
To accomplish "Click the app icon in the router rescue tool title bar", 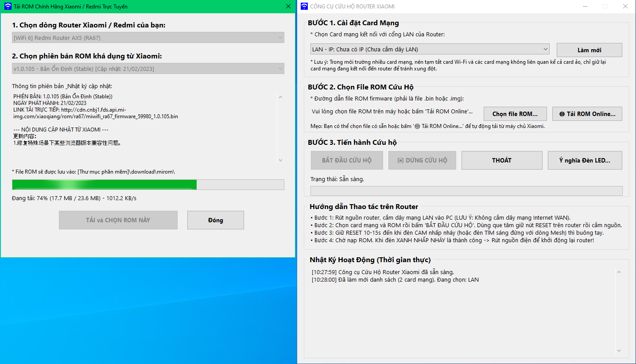I will 304,6.
